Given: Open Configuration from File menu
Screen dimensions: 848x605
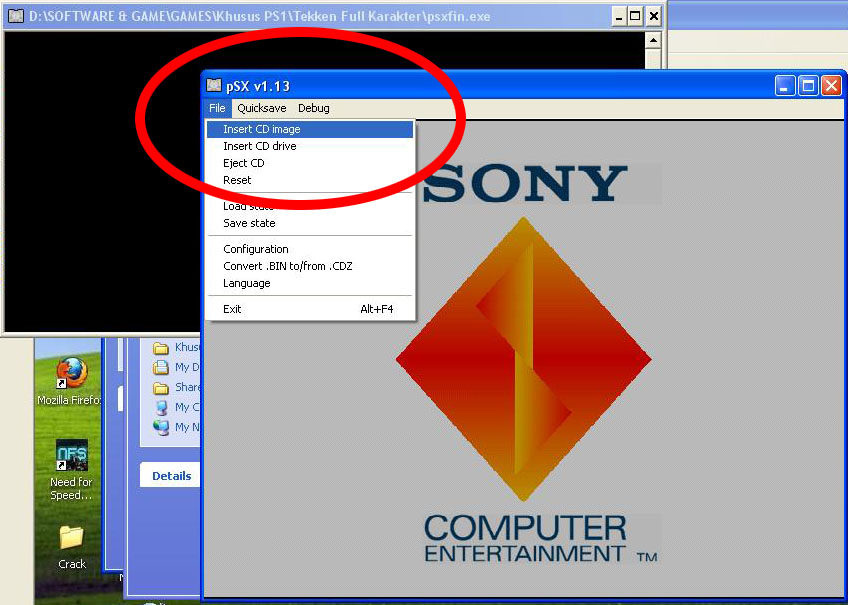Looking at the screenshot, I should (310, 249).
